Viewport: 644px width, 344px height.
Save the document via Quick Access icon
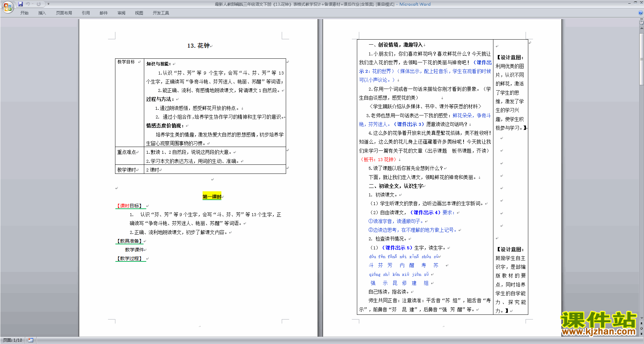(20, 4)
